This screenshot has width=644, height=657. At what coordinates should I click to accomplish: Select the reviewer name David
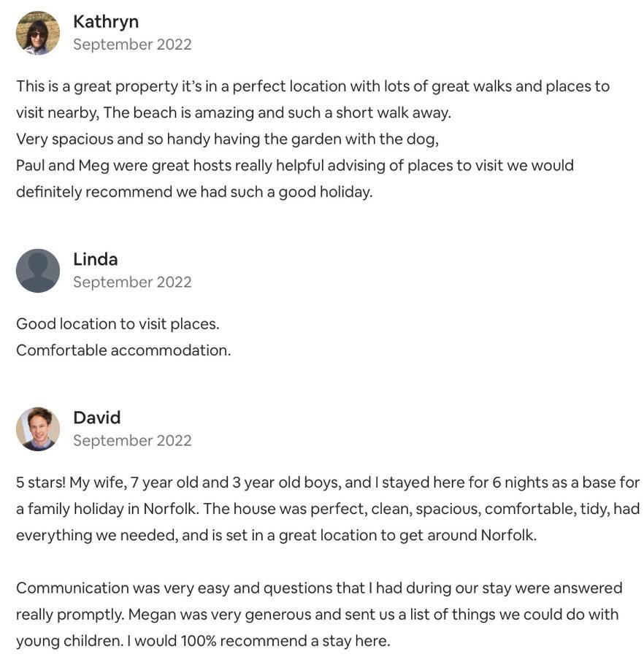97,418
